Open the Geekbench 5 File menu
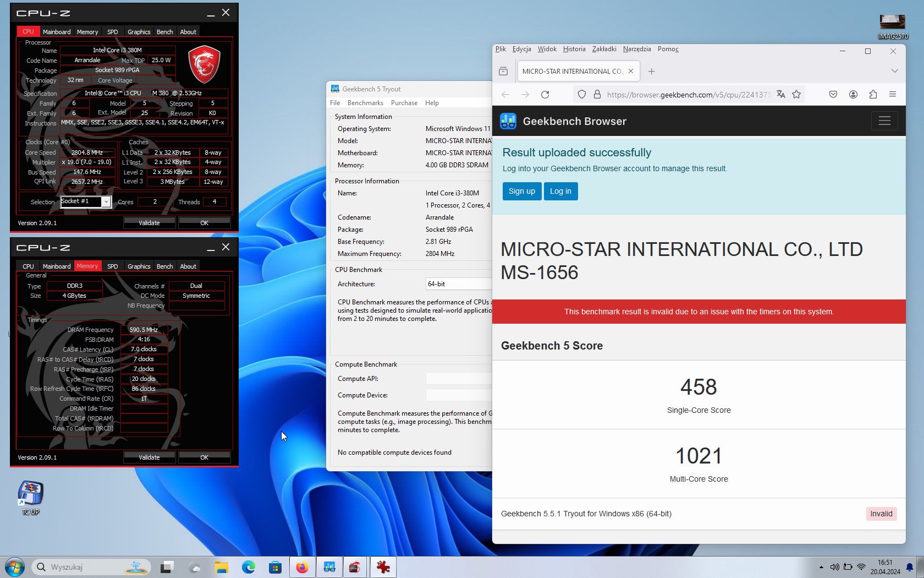The height and width of the screenshot is (578, 924). point(335,103)
